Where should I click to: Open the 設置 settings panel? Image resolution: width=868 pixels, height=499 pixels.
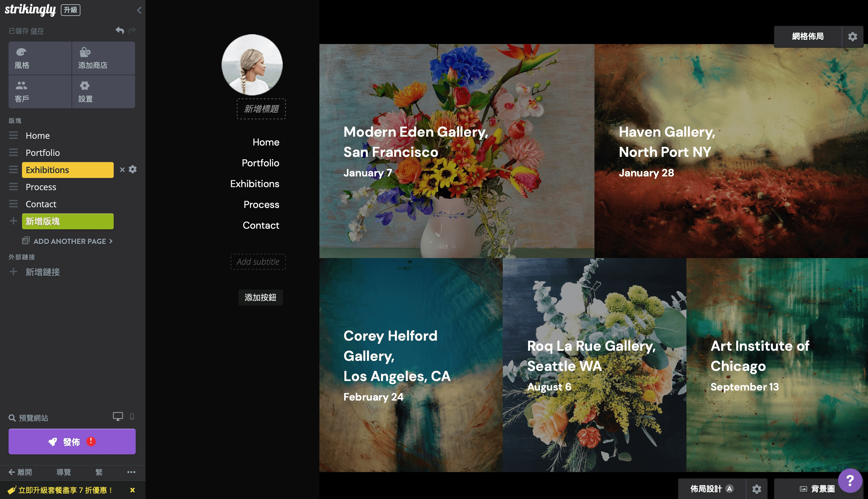point(103,91)
